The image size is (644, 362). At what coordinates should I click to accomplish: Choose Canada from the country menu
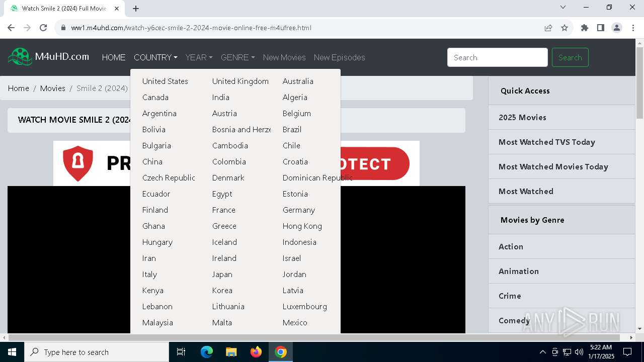coord(155,97)
